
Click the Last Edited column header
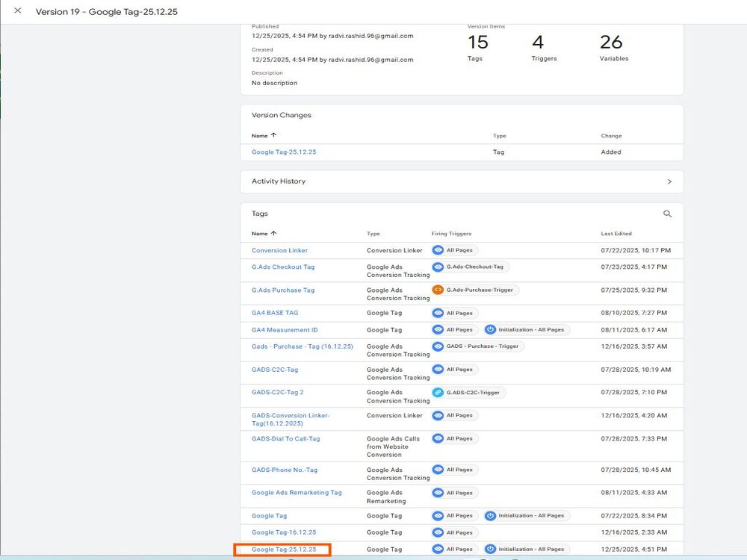616,234
